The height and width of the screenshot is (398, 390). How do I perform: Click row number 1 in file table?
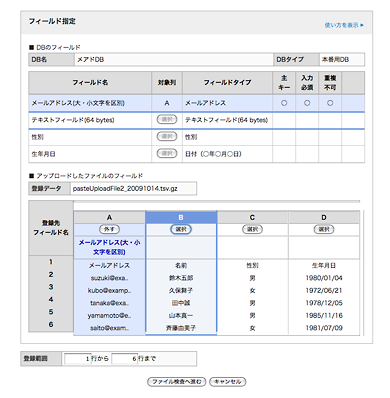51,262
